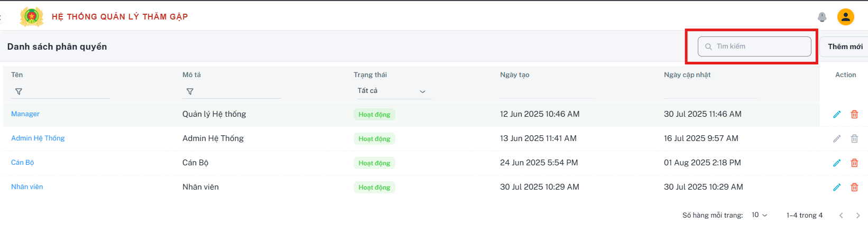Open the user profile avatar
Viewport: 868px width, 225px height.
pos(846,17)
